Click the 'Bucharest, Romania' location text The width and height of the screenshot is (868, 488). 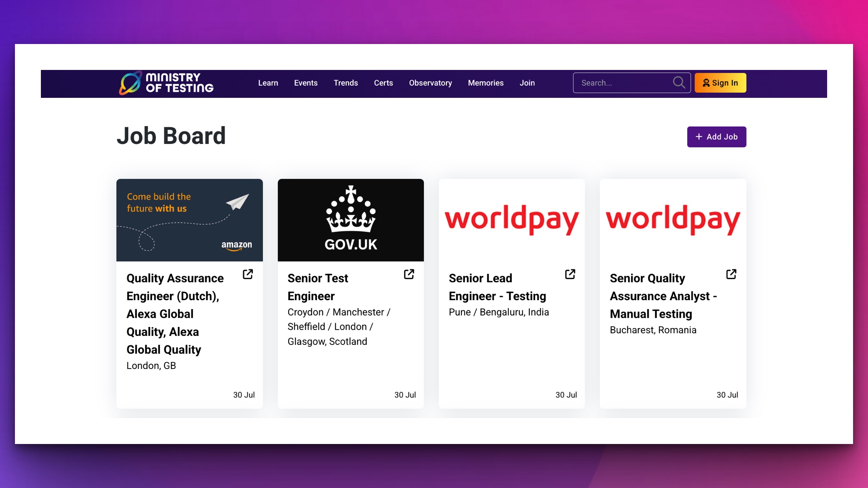(653, 330)
